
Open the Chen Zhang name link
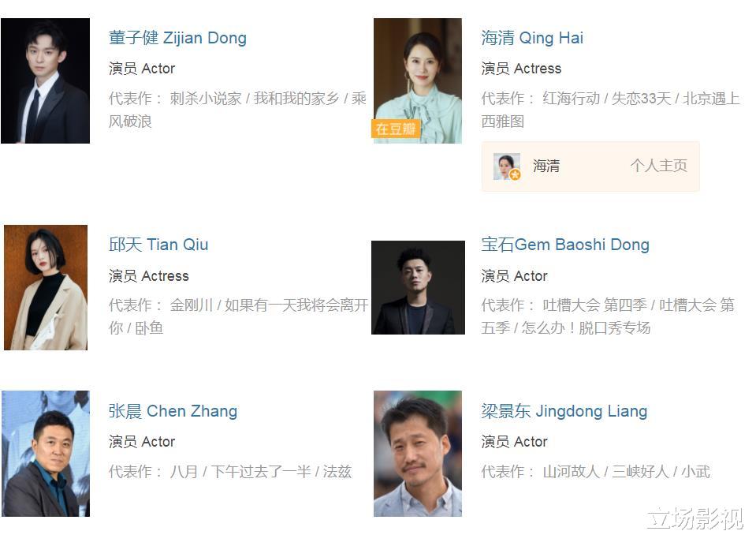coord(173,411)
